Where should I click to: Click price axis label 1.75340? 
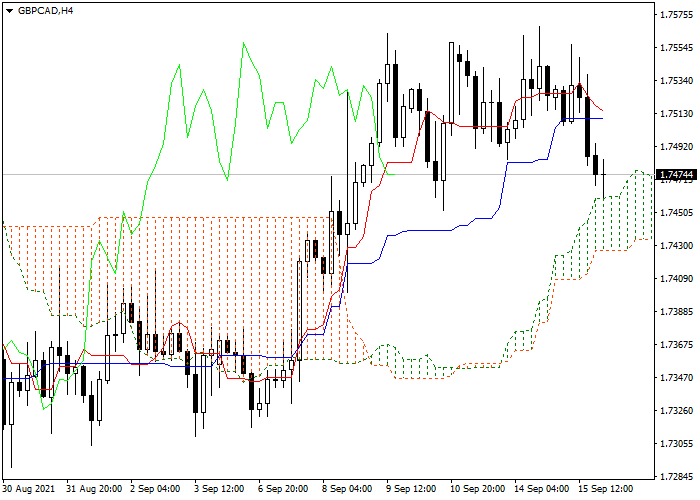pos(676,81)
